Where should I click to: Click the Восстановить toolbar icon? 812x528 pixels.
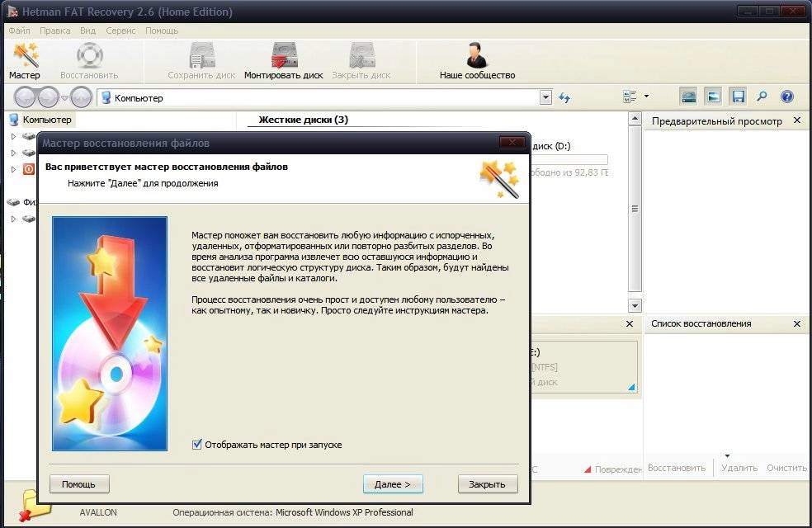[x=89, y=61]
